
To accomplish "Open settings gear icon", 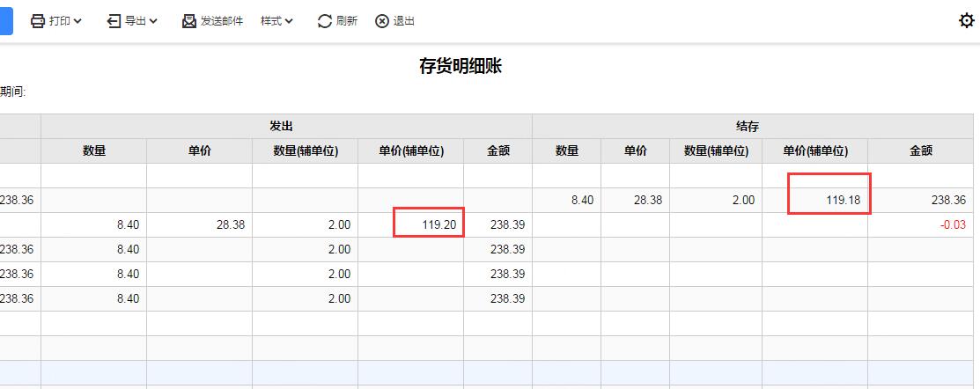I will coord(966,21).
